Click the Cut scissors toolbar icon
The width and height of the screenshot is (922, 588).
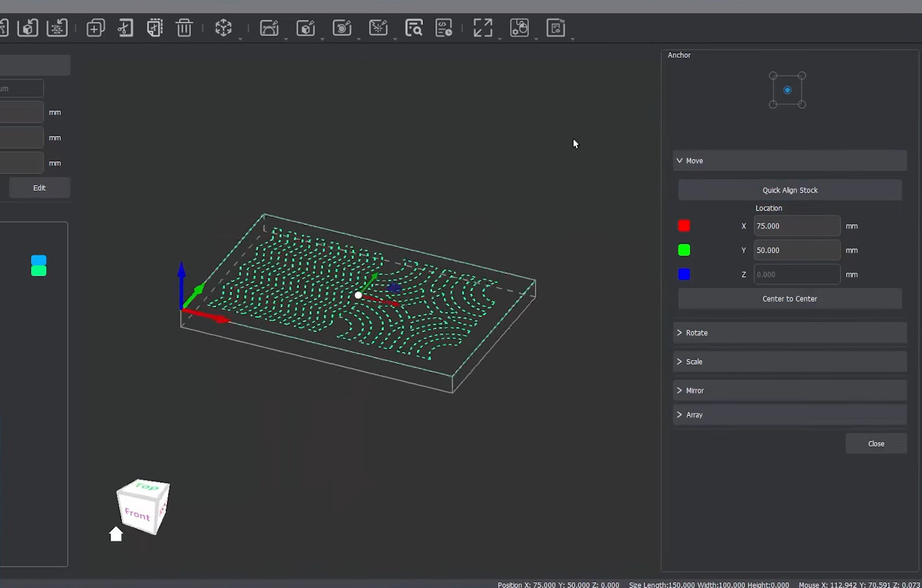pos(126,28)
